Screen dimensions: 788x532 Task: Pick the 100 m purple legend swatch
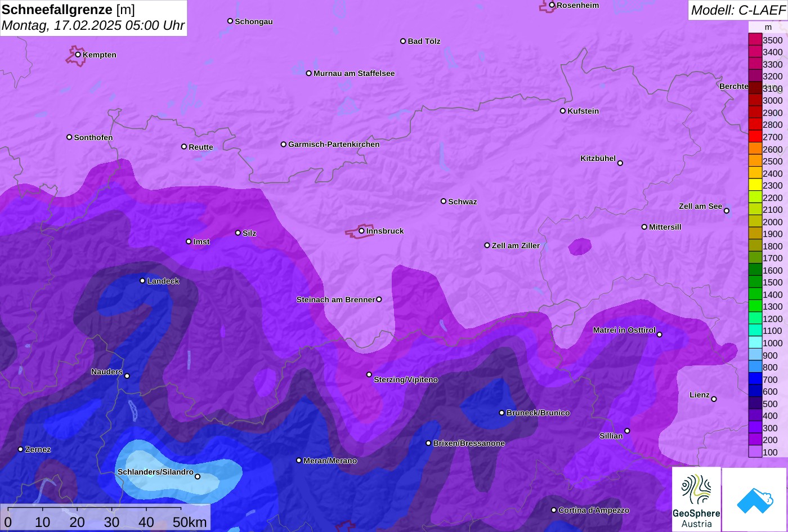(755, 451)
